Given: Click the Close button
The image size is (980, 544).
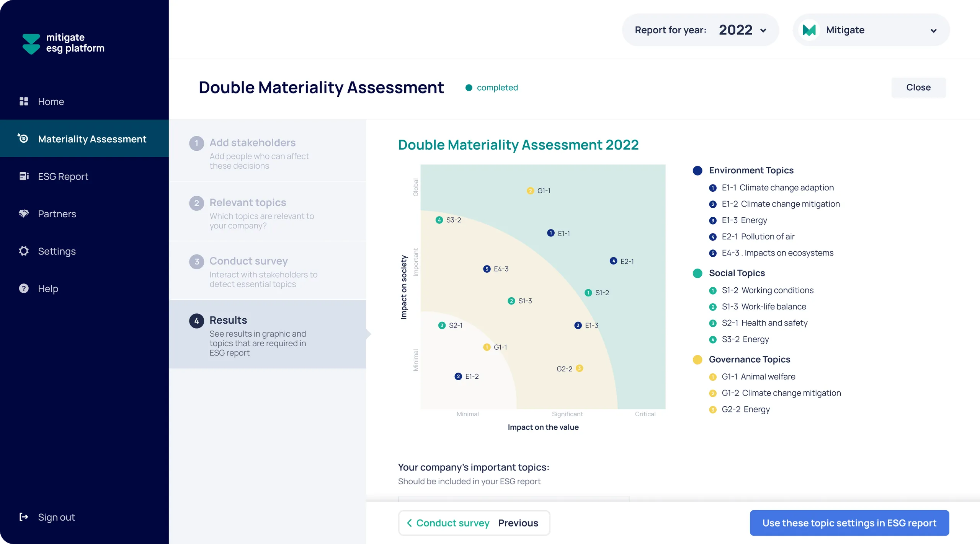Looking at the screenshot, I should pyautogui.click(x=918, y=87).
